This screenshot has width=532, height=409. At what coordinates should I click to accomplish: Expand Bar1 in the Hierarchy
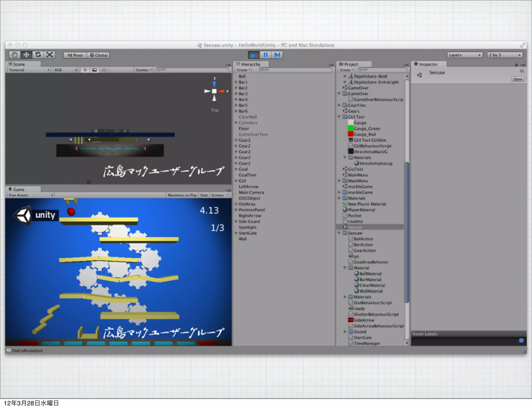(x=236, y=82)
